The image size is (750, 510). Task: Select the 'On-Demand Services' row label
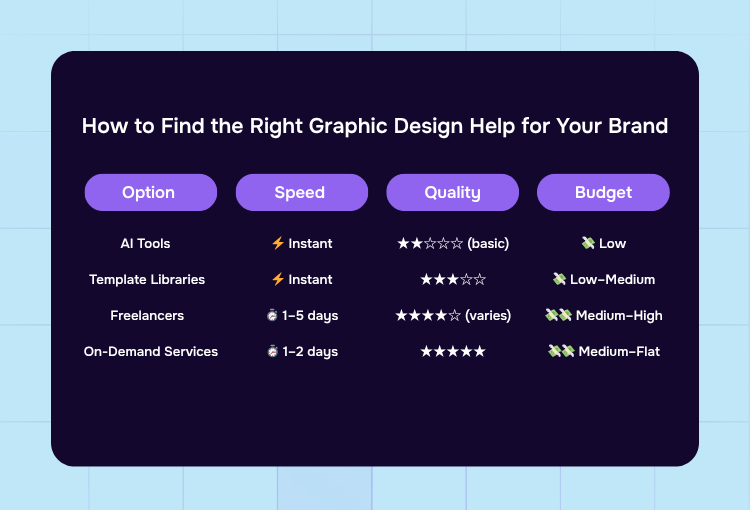coord(151,351)
